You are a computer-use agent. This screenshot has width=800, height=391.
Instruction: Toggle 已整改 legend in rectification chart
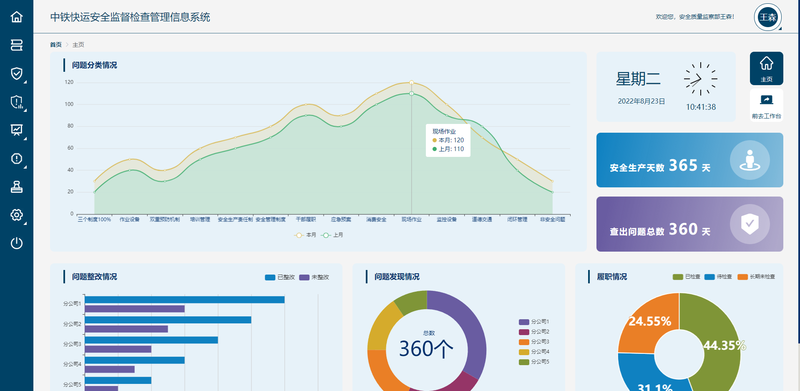tap(280, 278)
